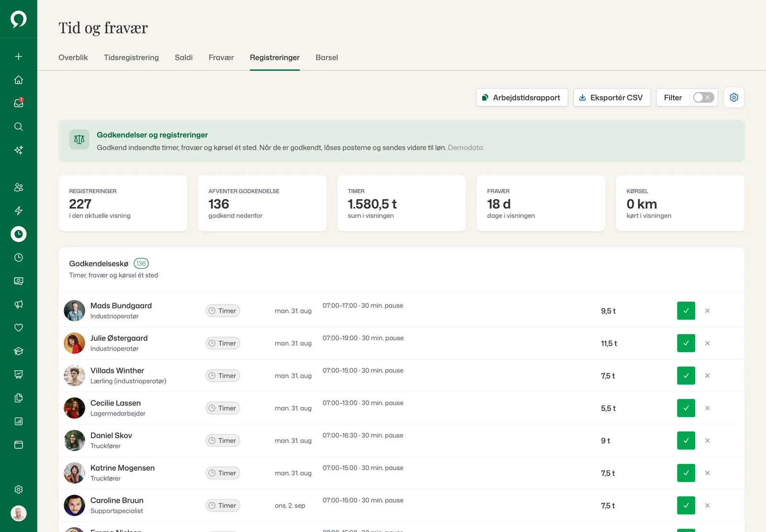Viewport: 766px width, 532px height.
Task: Reject Cecilie Lassen's time entry
Action: click(x=707, y=408)
